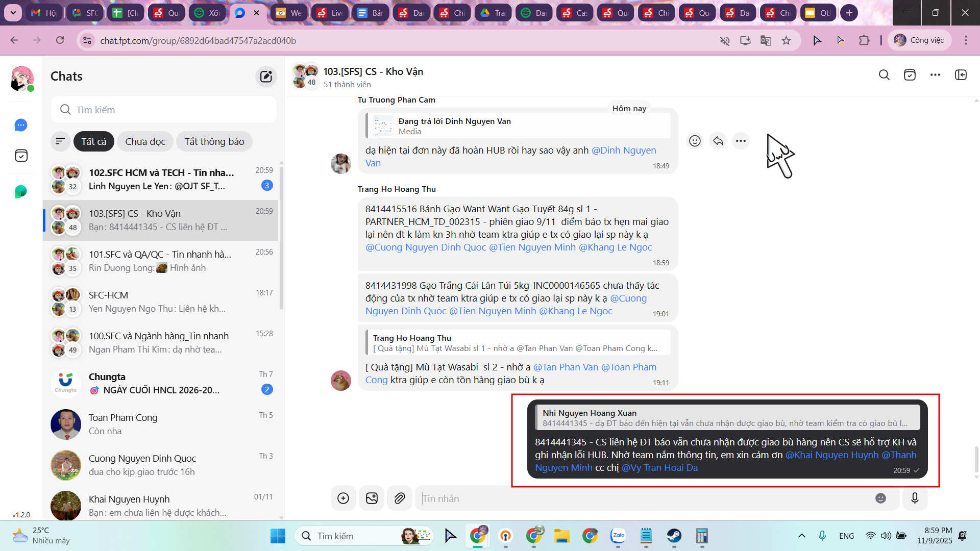Click the reply arrow on message
This screenshot has height=551, width=980.
718,141
